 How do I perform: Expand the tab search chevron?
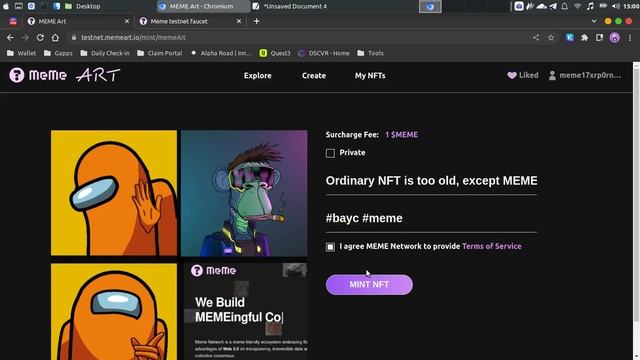point(594,21)
